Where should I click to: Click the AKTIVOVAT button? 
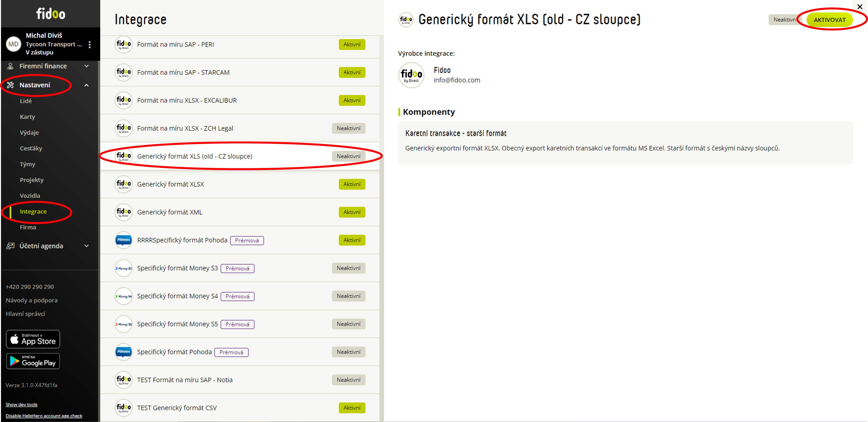830,20
